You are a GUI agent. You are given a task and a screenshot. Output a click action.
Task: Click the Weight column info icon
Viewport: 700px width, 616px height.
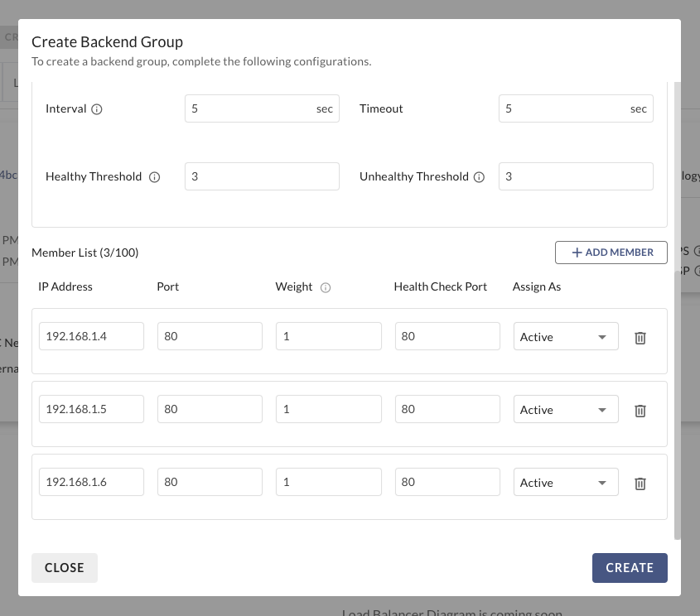click(x=326, y=287)
